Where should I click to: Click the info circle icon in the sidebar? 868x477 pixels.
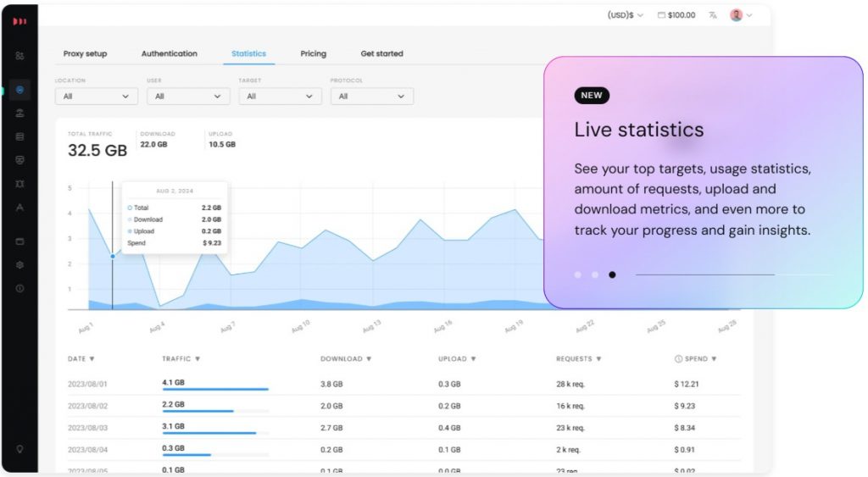tap(20, 288)
